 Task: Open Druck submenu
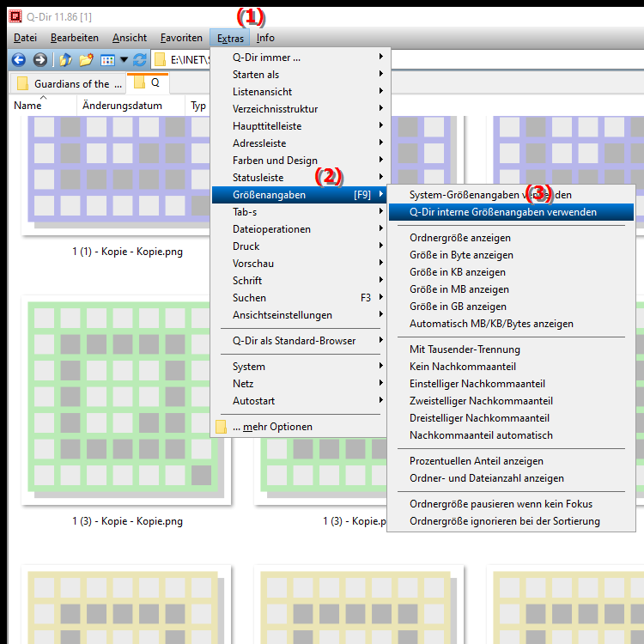[299, 246]
